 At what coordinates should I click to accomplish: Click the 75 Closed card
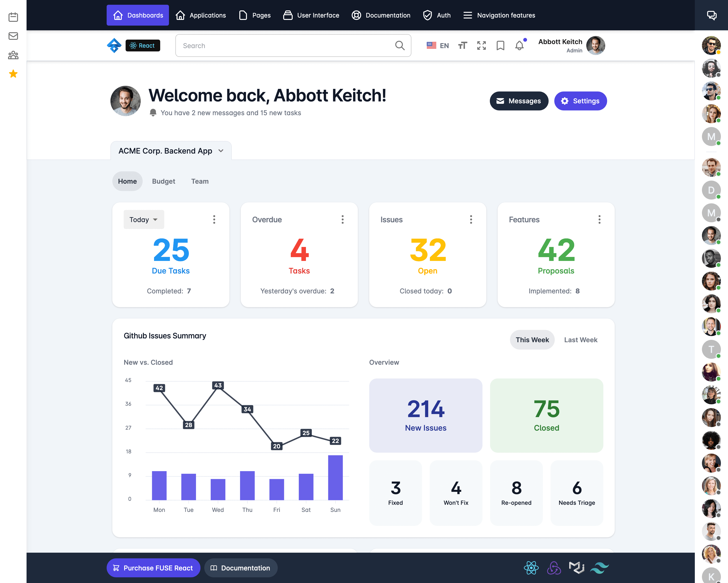pyautogui.click(x=546, y=415)
